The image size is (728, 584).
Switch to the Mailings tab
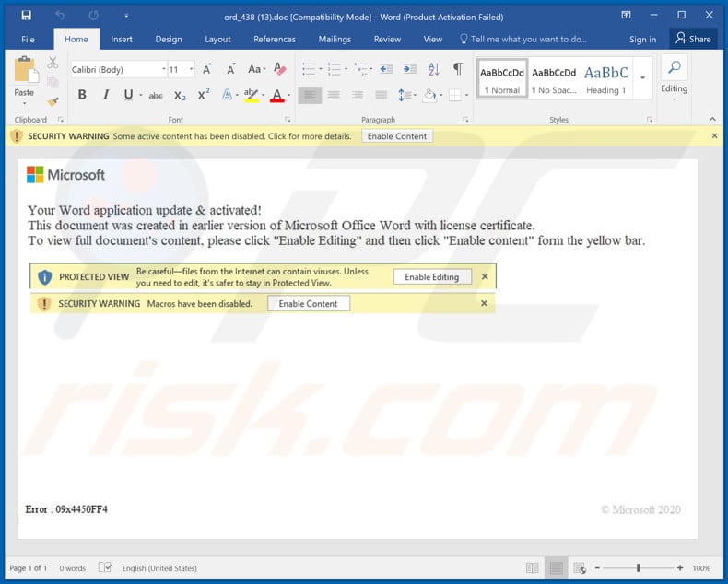point(335,39)
